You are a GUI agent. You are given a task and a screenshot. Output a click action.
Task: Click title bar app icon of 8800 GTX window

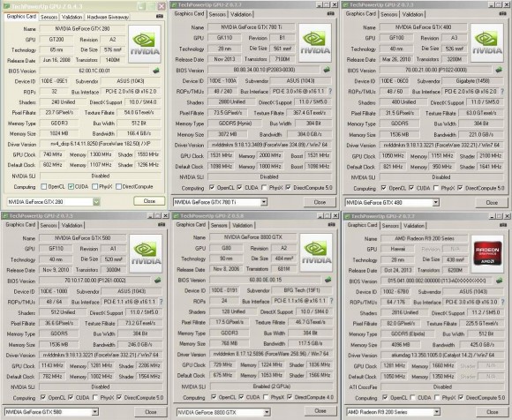pyautogui.click(x=175, y=216)
